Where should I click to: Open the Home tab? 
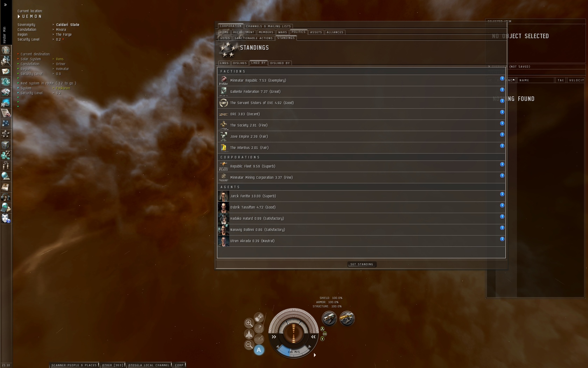tap(224, 32)
